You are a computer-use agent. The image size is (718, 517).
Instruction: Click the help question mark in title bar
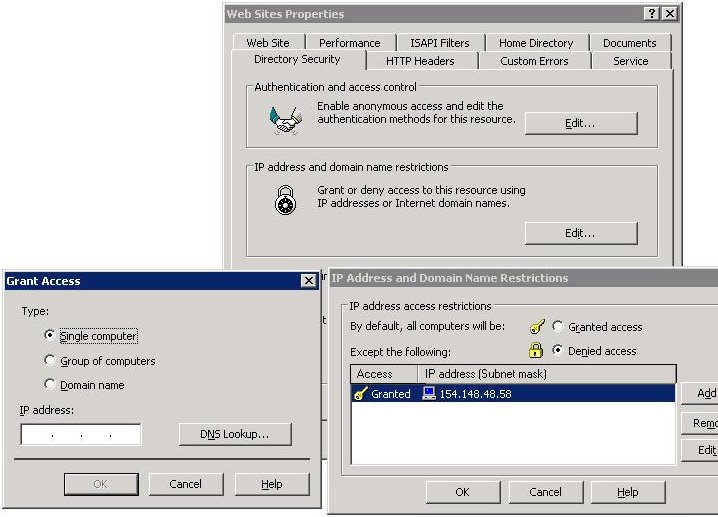[x=652, y=14]
